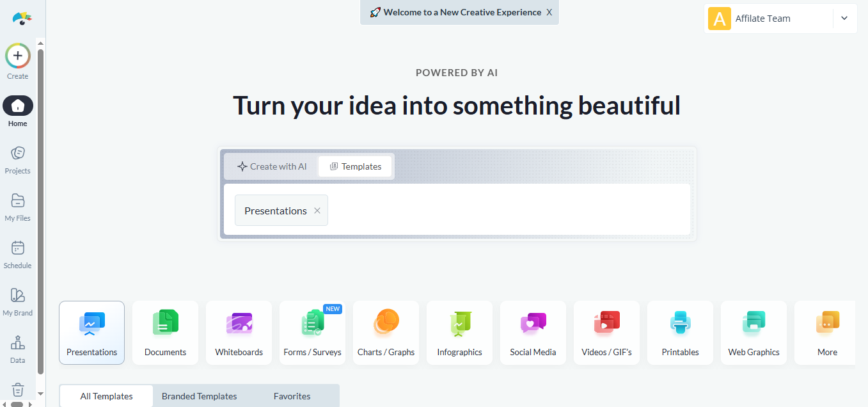This screenshot has height=407, width=868.
Task: Click the Visme bird logo
Action: [22, 18]
